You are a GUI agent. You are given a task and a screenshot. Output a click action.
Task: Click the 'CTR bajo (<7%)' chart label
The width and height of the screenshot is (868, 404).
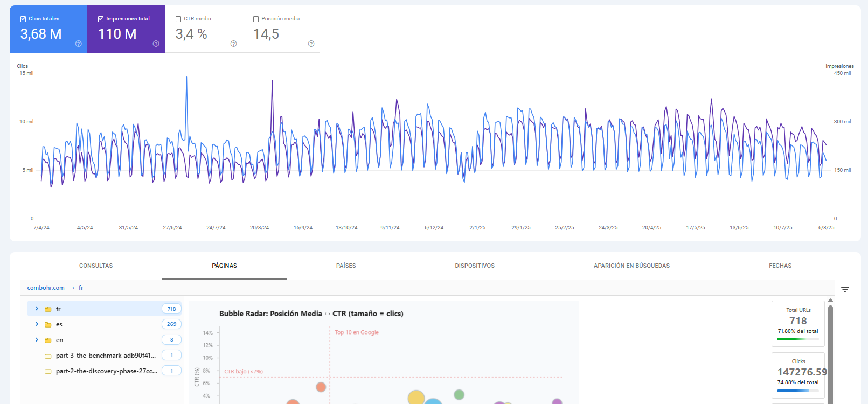coord(244,372)
